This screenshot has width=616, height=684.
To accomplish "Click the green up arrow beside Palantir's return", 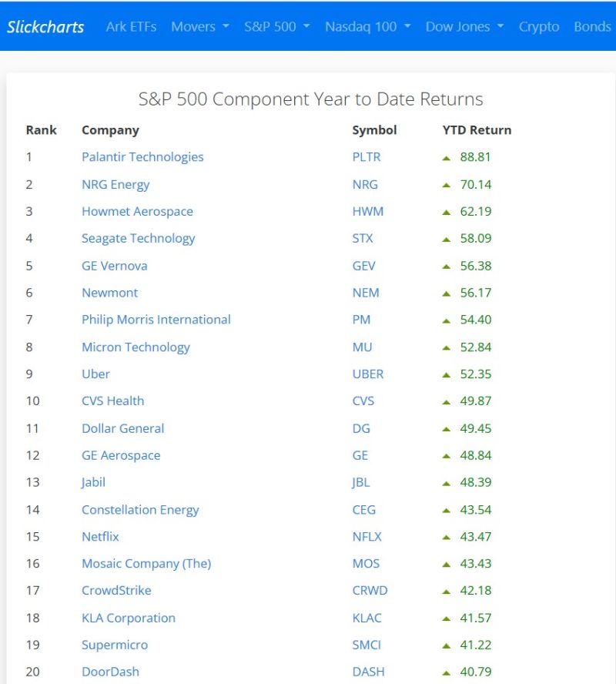I will [x=447, y=157].
